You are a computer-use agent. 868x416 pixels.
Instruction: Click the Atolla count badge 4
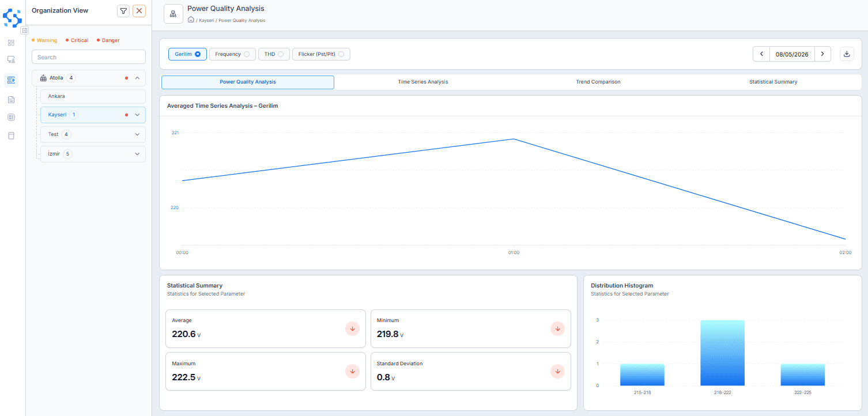pyautogui.click(x=71, y=78)
